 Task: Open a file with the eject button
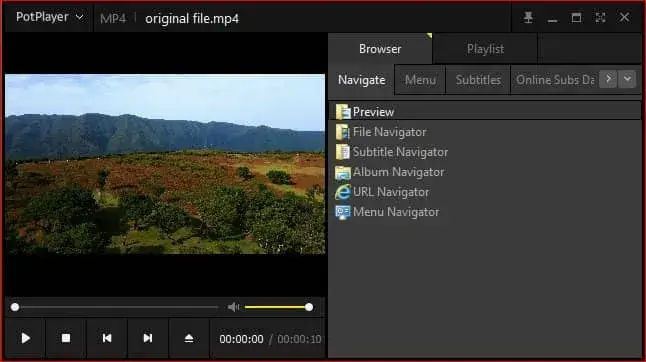(189, 338)
